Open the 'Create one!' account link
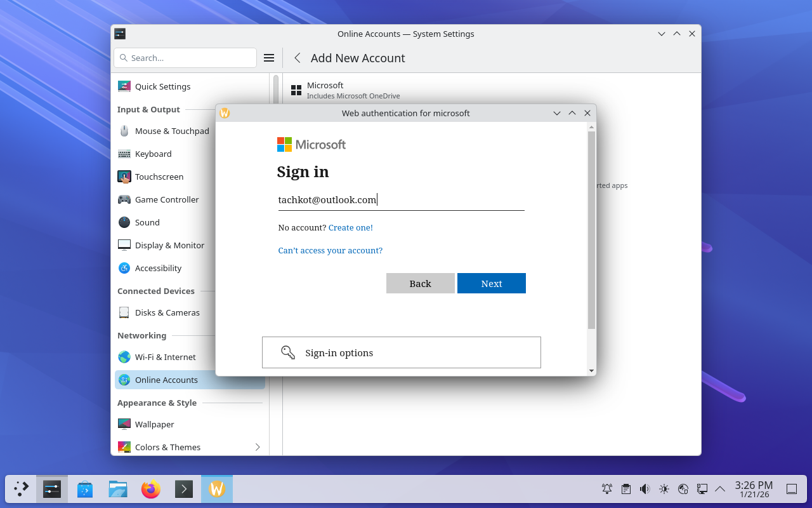Viewport: 812px width, 508px height. point(350,227)
